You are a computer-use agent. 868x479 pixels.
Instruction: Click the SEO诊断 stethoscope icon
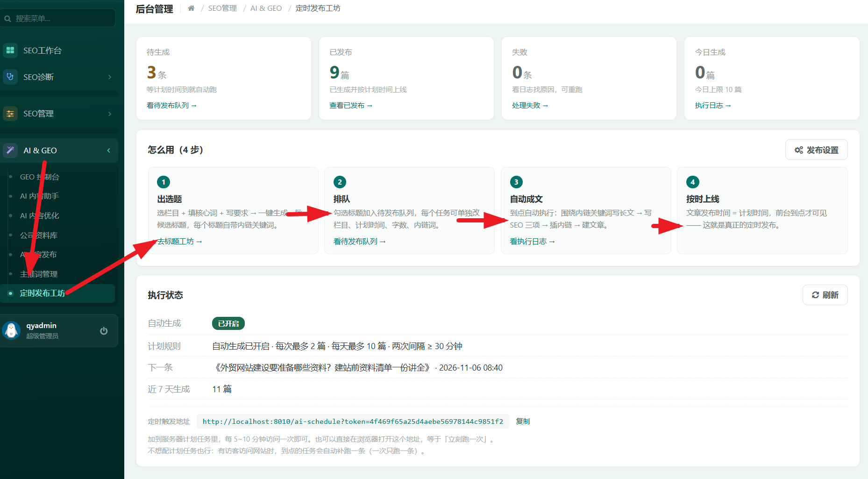(x=10, y=77)
